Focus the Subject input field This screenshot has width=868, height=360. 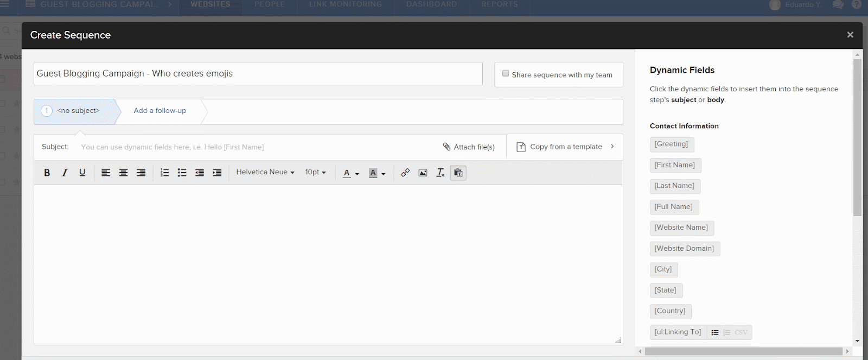pyautogui.click(x=258, y=147)
